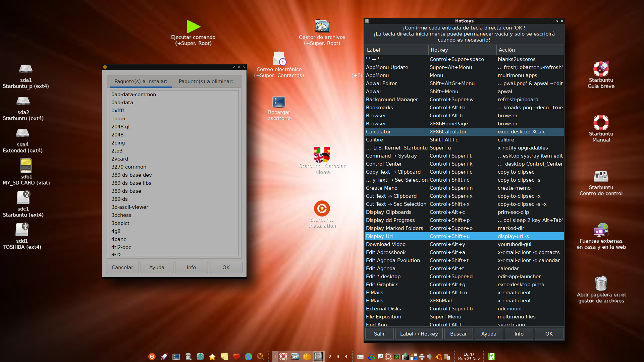Select the 389-ds-base-libs package
Viewport: 644px width, 362px height.
[x=174, y=183]
